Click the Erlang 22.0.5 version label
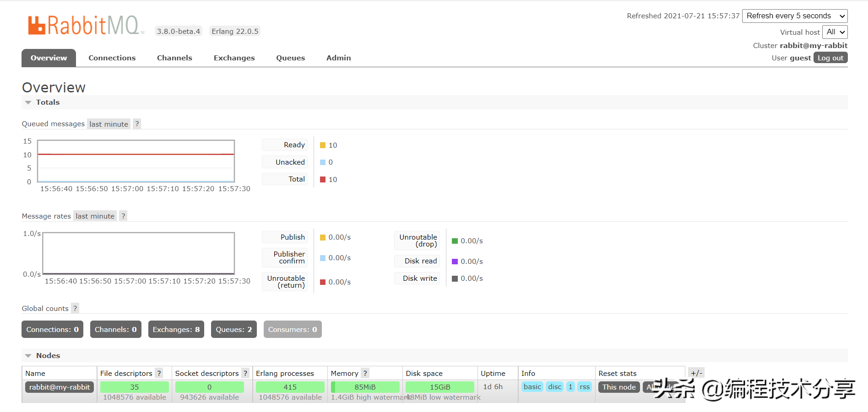Image resolution: width=868 pixels, height=412 pixels. 235,31
